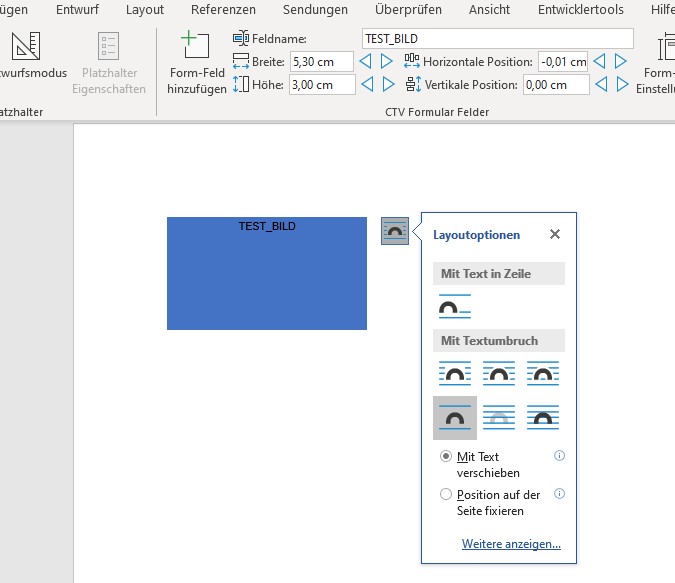The image size is (675, 583).
Task: Increase Vertikale Position with the right arrow
Action: [621, 85]
